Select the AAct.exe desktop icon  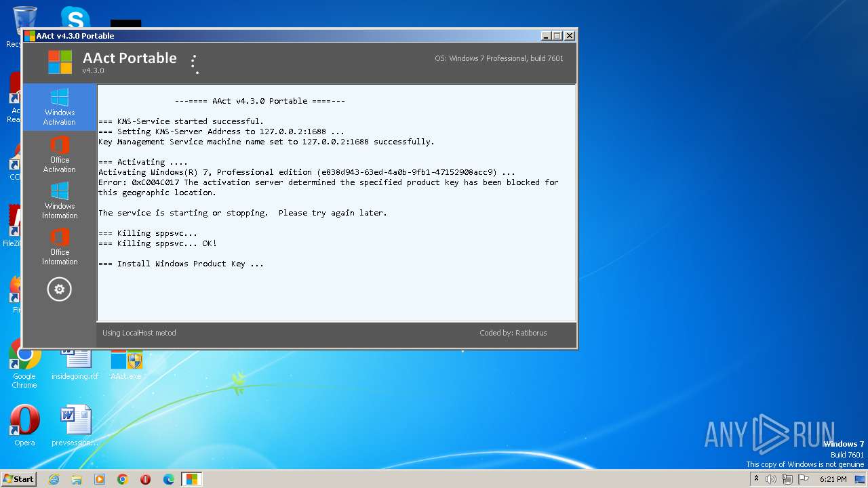126,366
